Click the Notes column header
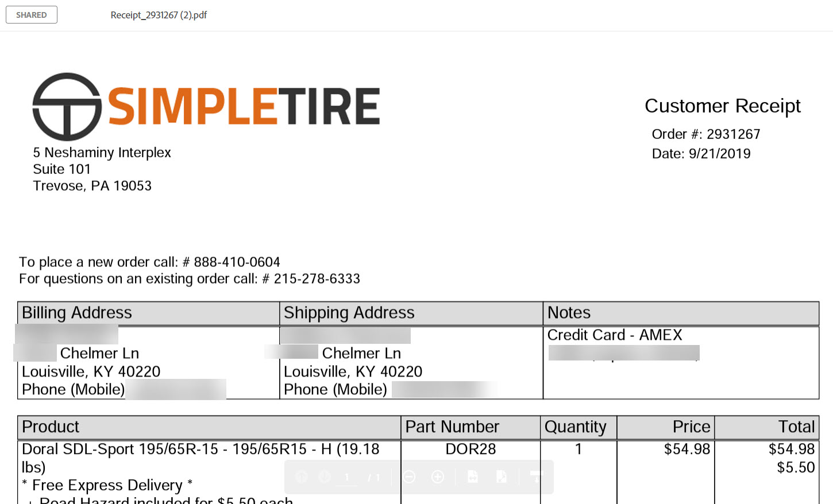 (x=569, y=313)
